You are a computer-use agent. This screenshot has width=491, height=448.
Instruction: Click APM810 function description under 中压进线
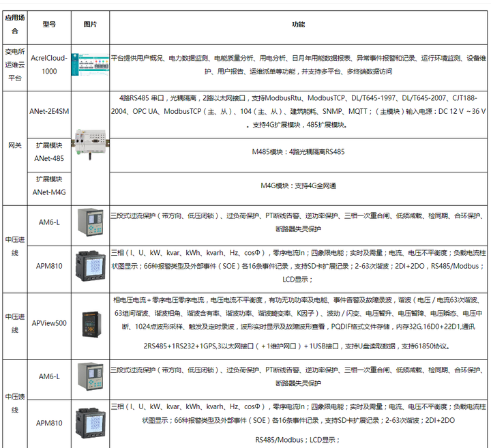tap(298, 266)
